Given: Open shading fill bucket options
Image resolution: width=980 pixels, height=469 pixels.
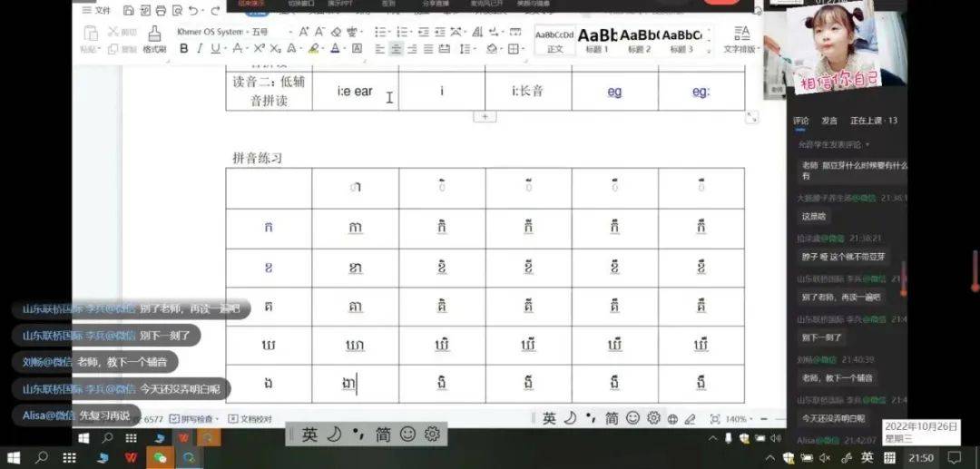Looking at the screenshot, I should (x=493, y=49).
